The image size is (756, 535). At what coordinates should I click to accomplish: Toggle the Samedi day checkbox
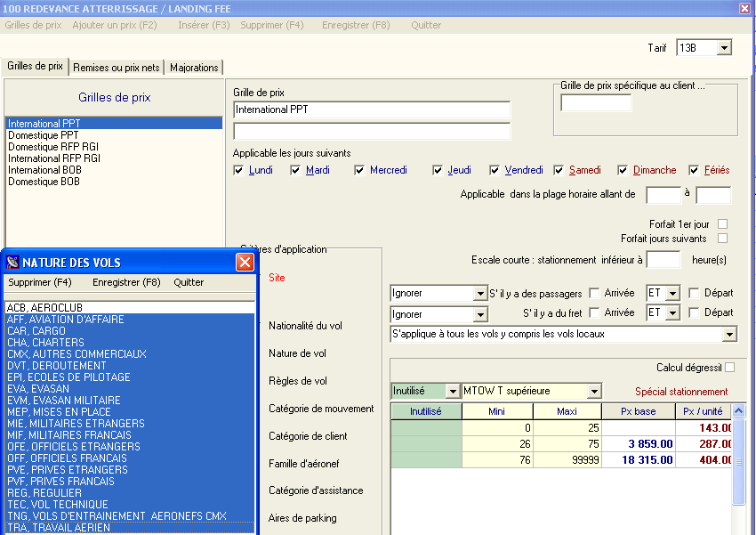559,171
